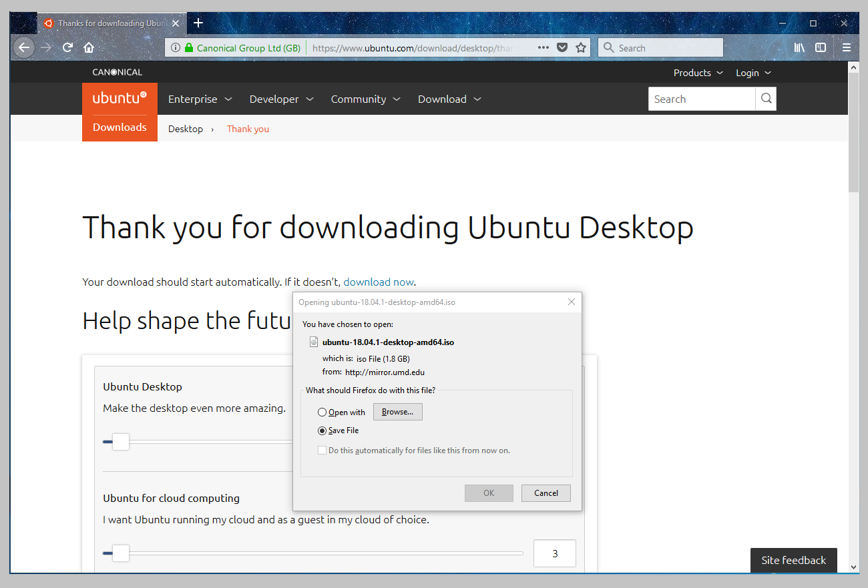Click the OK button in the dialog
The image size is (868, 588).
(x=489, y=493)
